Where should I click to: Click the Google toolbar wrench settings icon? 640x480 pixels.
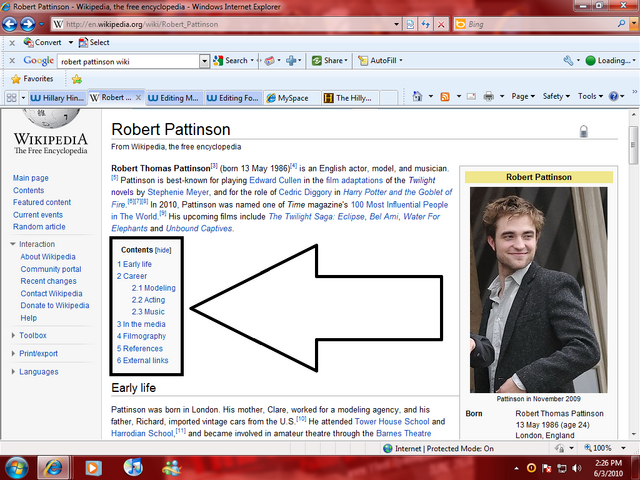point(568,61)
